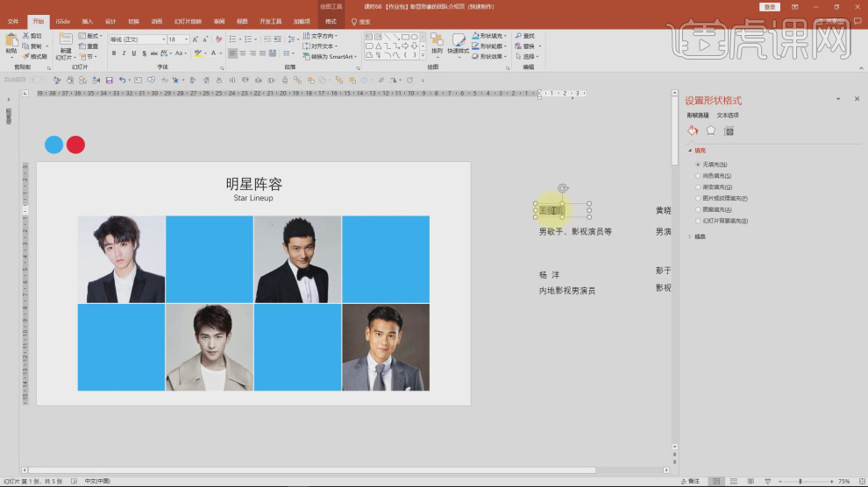
Task: Select Gradient fill (渐变填充) radio button
Action: coord(698,187)
